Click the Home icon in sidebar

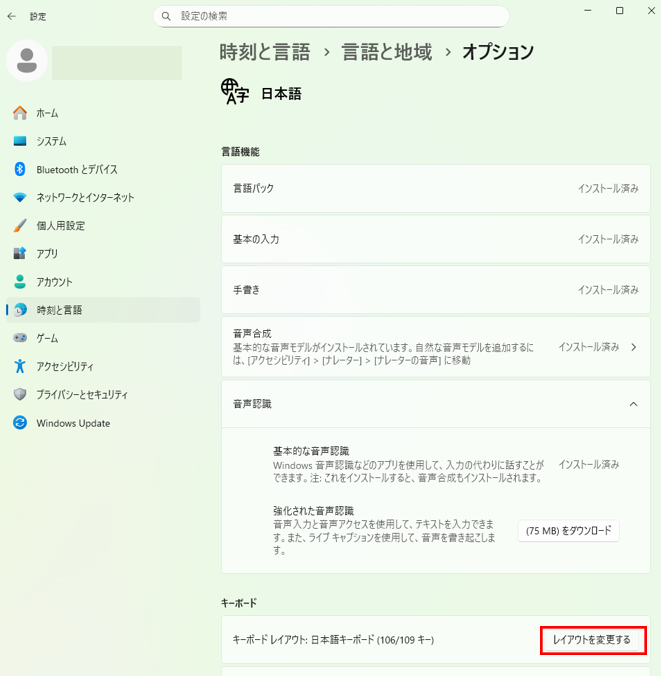tap(20, 113)
